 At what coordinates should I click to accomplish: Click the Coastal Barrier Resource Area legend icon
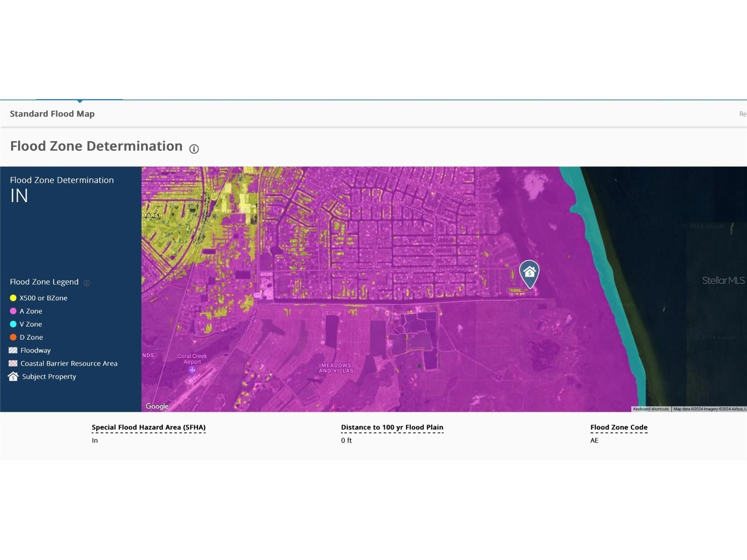pos(13,363)
